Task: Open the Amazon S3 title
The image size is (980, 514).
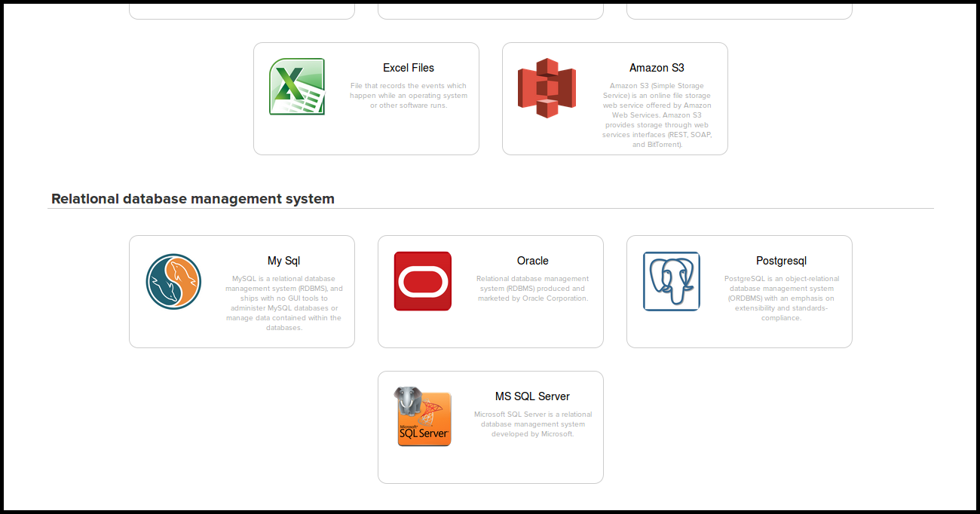Action: click(x=657, y=68)
